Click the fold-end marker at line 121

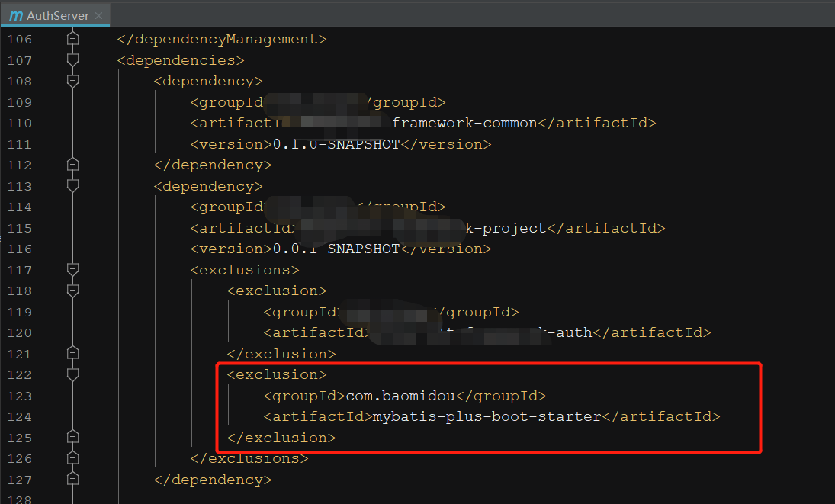tap(72, 352)
